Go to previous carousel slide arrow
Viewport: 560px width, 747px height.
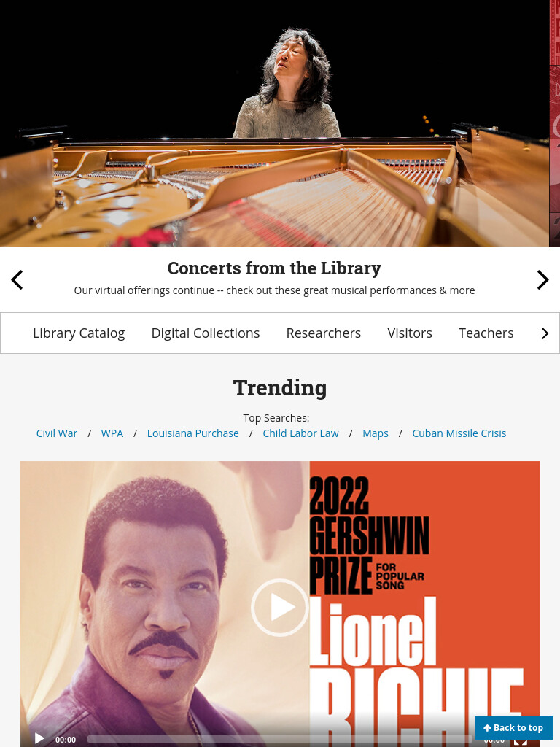pyautogui.click(x=17, y=279)
